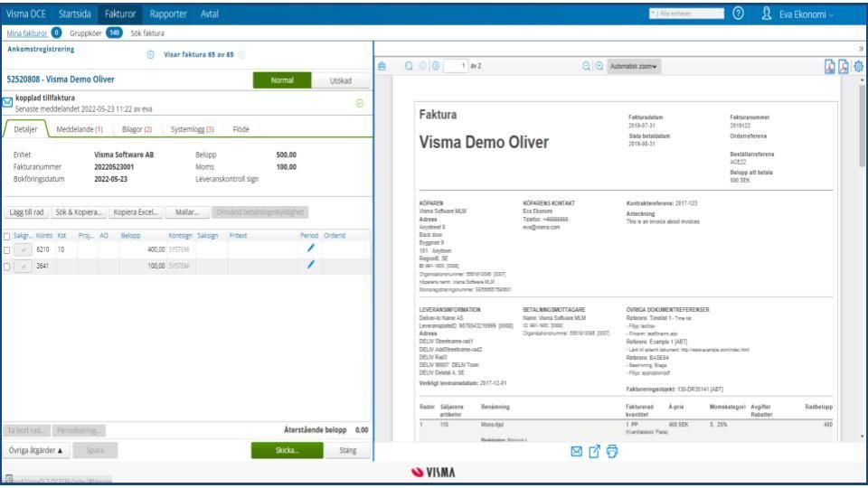The image size is (868, 488).
Task: Click the Stäng button
Action: [347, 450]
